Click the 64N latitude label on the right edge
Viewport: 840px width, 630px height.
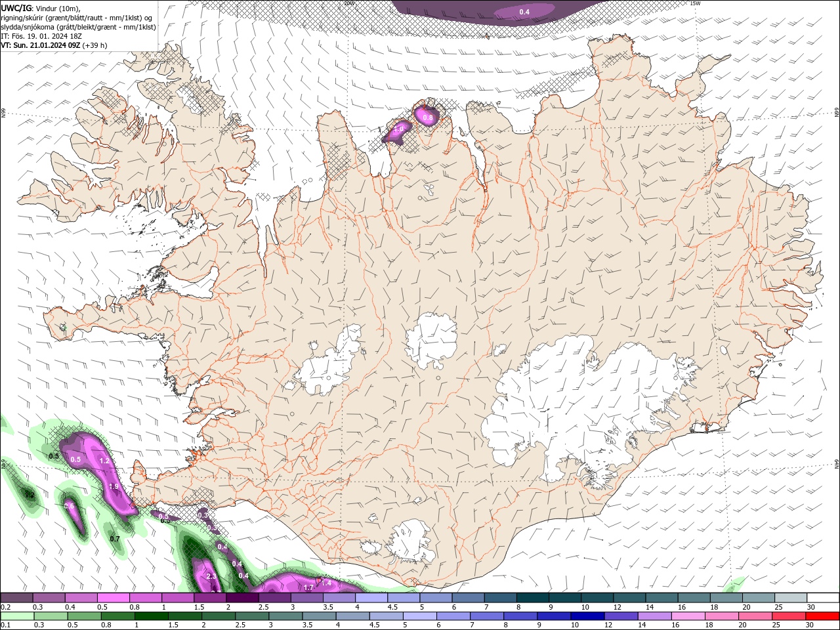coord(837,464)
